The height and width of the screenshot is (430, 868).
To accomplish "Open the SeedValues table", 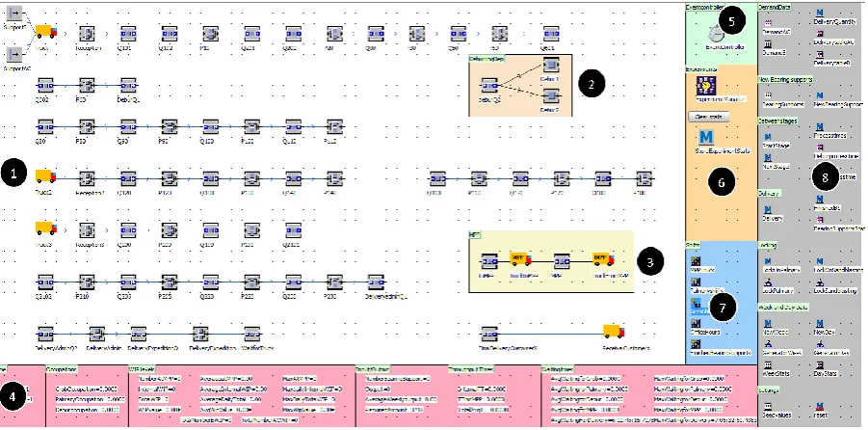I will 768,406.
